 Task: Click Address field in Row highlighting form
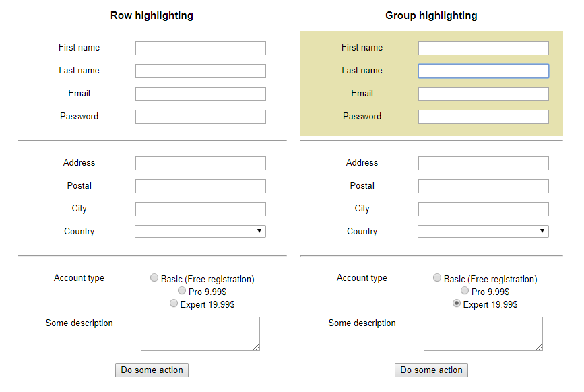200,164
